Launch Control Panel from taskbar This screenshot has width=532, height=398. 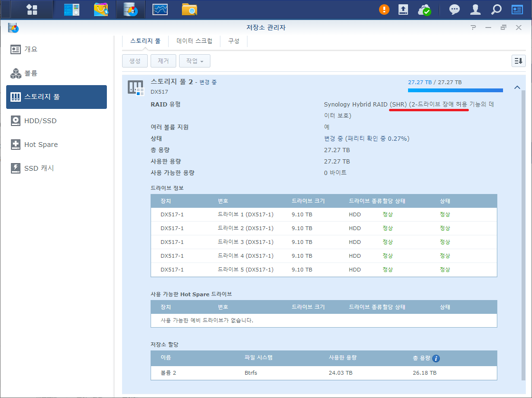72,10
